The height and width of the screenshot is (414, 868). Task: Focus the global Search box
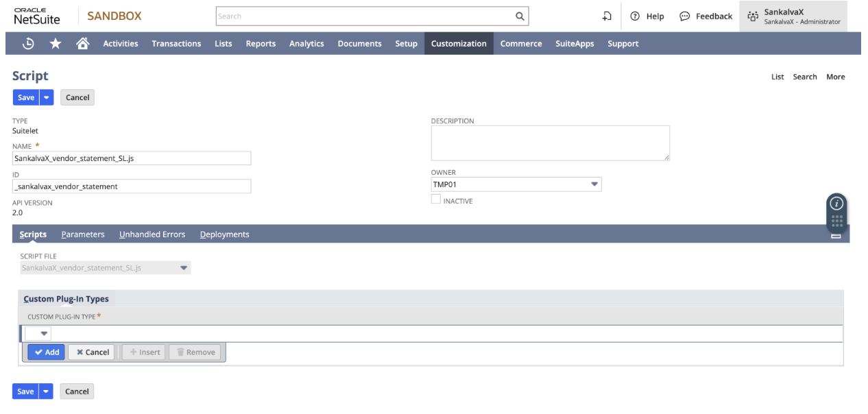coord(365,16)
